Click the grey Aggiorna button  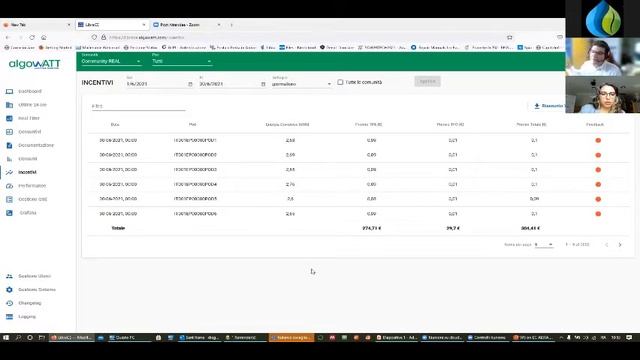[427, 82]
